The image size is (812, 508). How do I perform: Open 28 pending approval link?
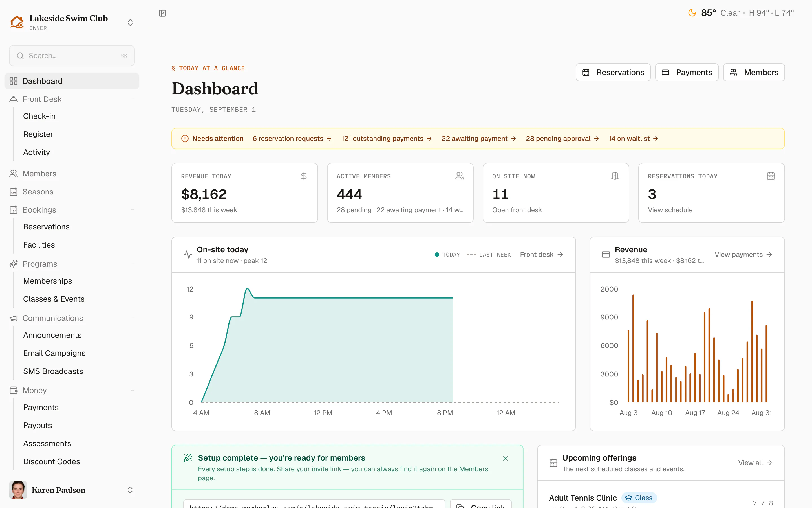pos(562,139)
